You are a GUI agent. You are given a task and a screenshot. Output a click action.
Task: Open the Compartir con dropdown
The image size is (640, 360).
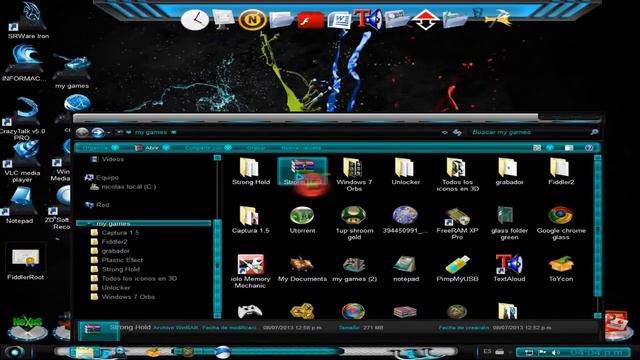click(208, 148)
